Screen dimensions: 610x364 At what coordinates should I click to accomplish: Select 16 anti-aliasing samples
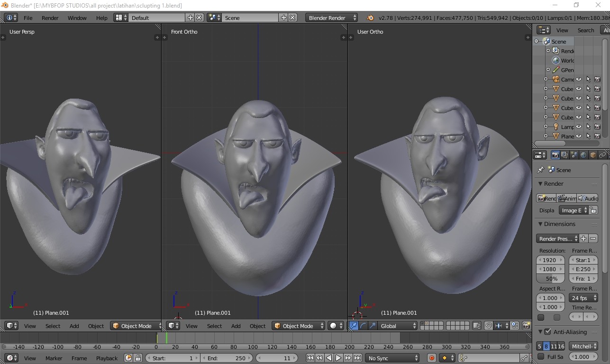[x=560, y=346]
